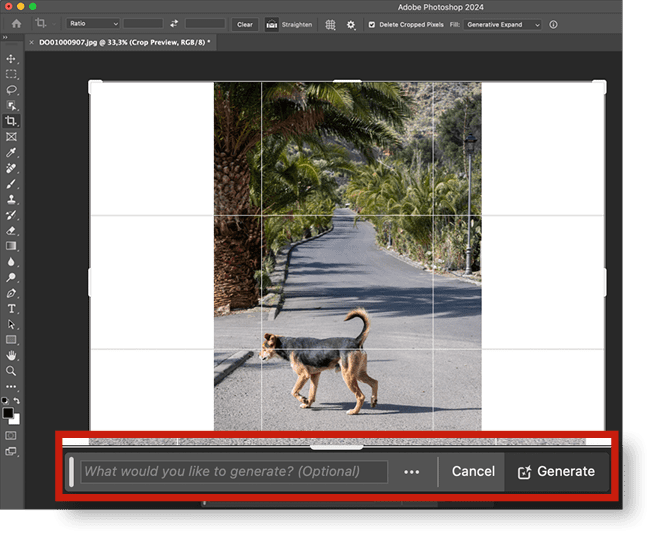Click the top-right crop corner handle
Screen dimensions: 652x536
tap(599, 86)
